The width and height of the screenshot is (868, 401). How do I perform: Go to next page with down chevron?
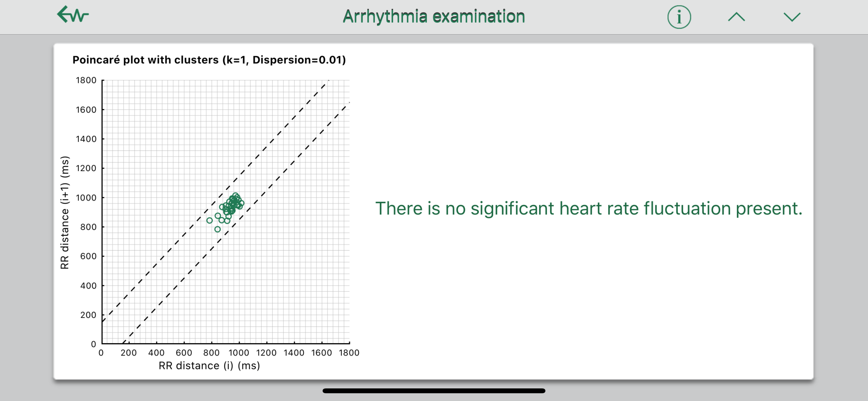pos(792,17)
